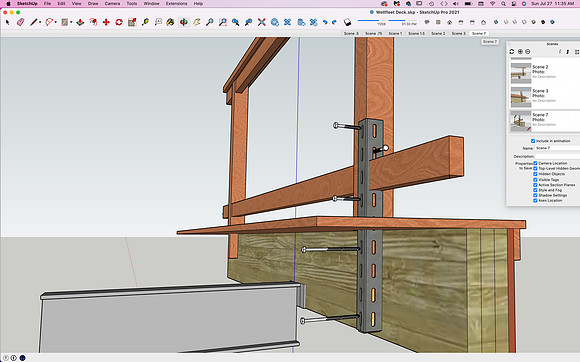Click the update scene refresh button
This screenshot has height=362, width=580.
[x=512, y=51]
